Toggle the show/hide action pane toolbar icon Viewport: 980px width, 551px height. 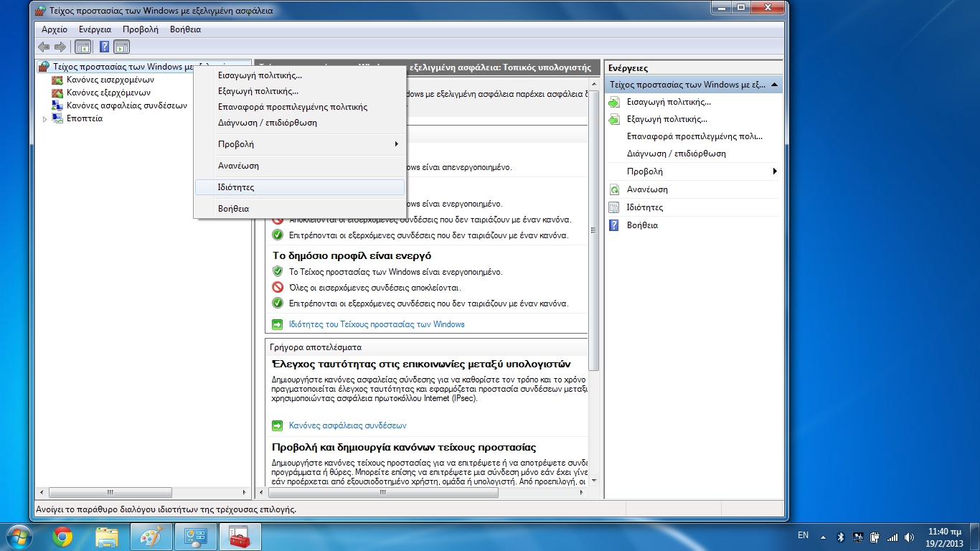coord(122,47)
